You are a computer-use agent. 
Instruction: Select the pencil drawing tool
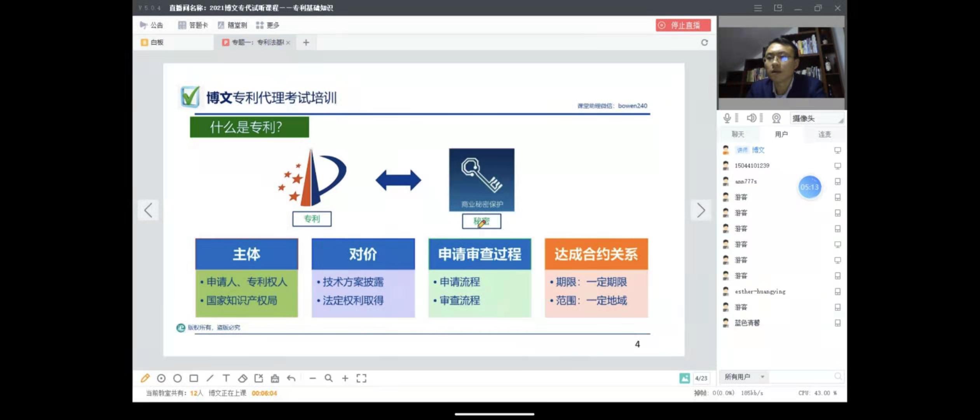[x=145, y=378]
